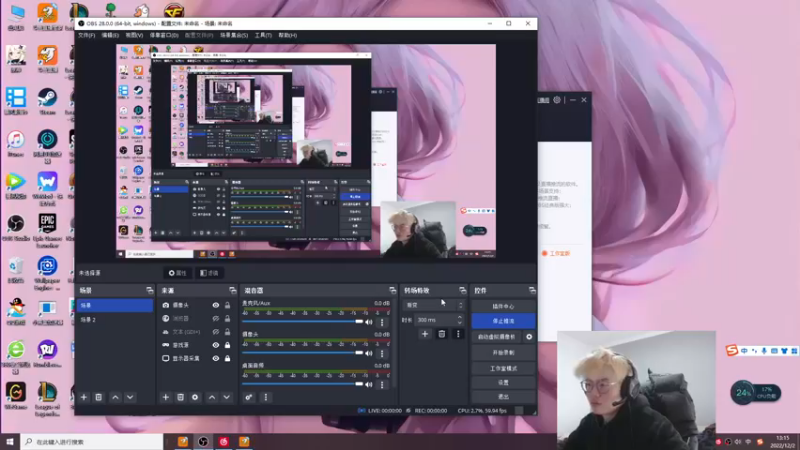Toggle visibility eye of 游戏源 source

[216, 345]
